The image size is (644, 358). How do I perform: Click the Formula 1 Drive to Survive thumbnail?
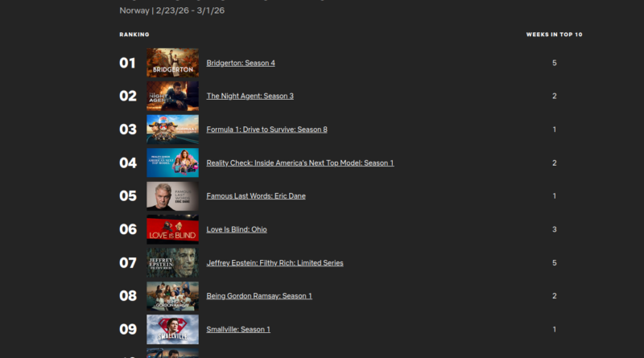tap(172, 130)
